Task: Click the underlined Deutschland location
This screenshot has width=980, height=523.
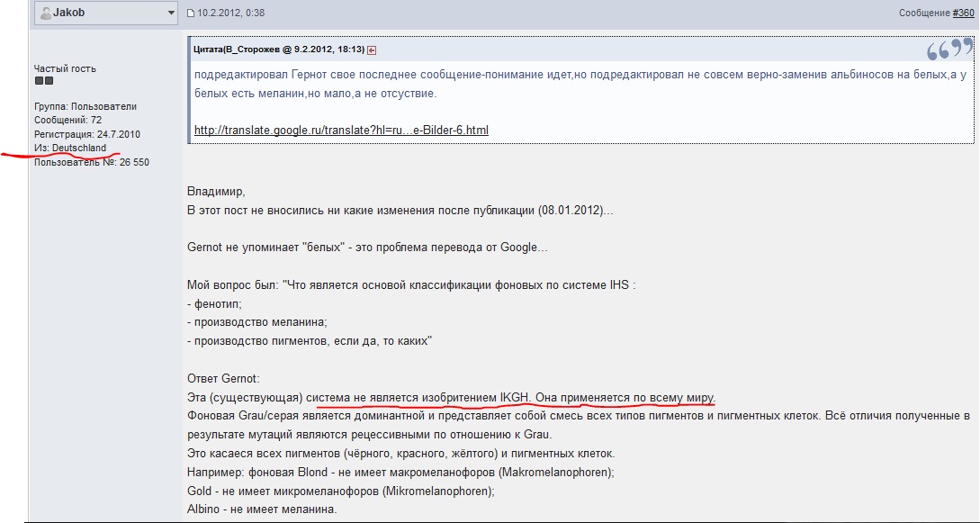Action: pos(79,148)
